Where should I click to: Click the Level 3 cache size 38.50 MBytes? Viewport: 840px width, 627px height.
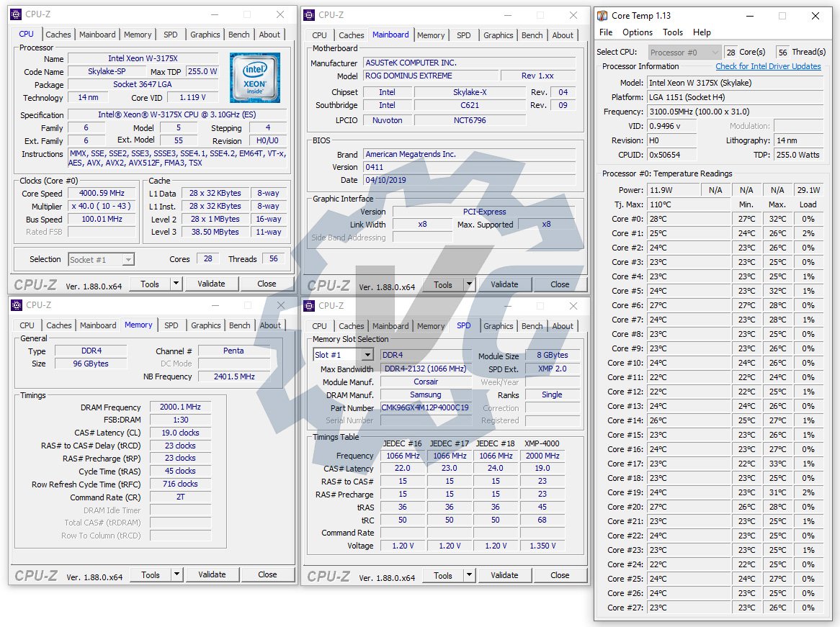(215, 232)
